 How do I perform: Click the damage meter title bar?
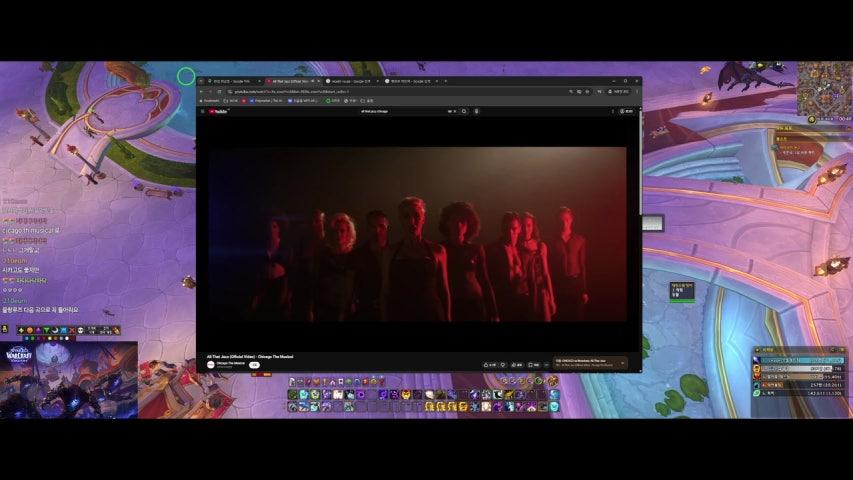(800, 350)
